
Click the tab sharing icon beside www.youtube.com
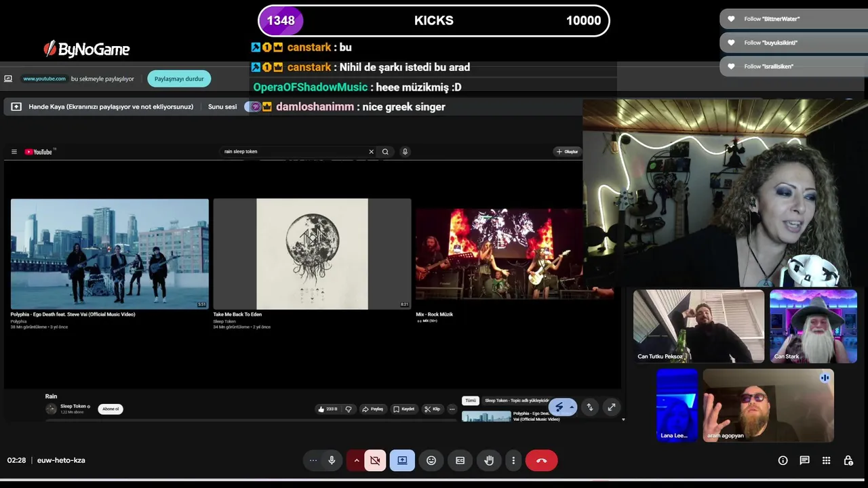[x=8, y=79]
